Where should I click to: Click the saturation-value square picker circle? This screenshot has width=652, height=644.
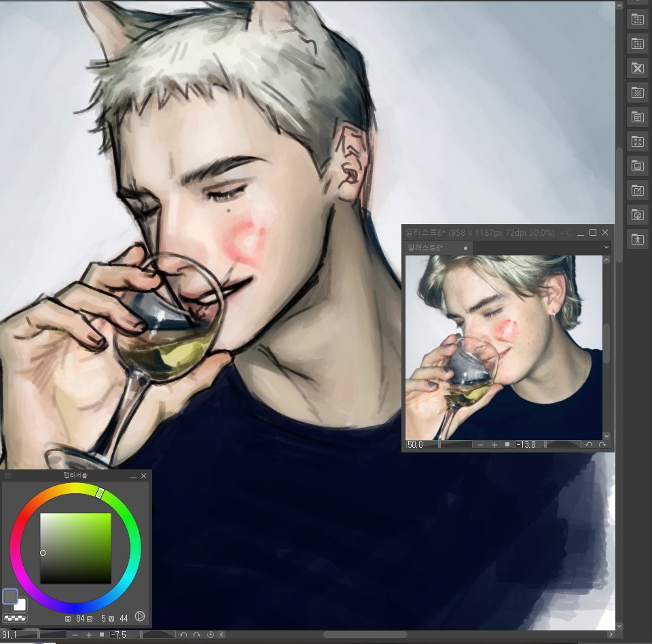43,553
